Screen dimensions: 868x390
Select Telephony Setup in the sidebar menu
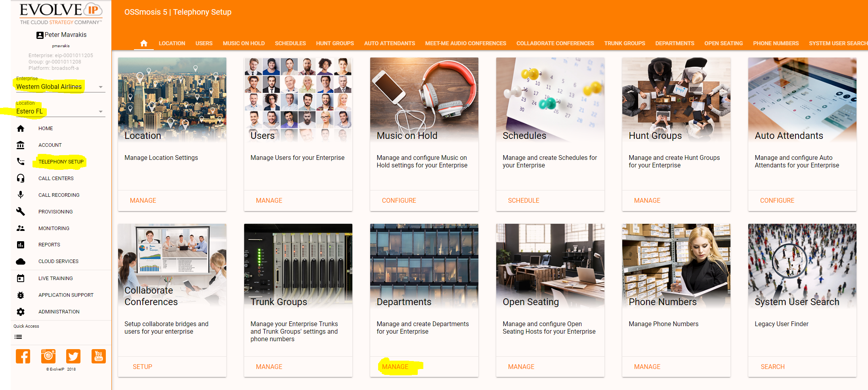pos(61,161)
